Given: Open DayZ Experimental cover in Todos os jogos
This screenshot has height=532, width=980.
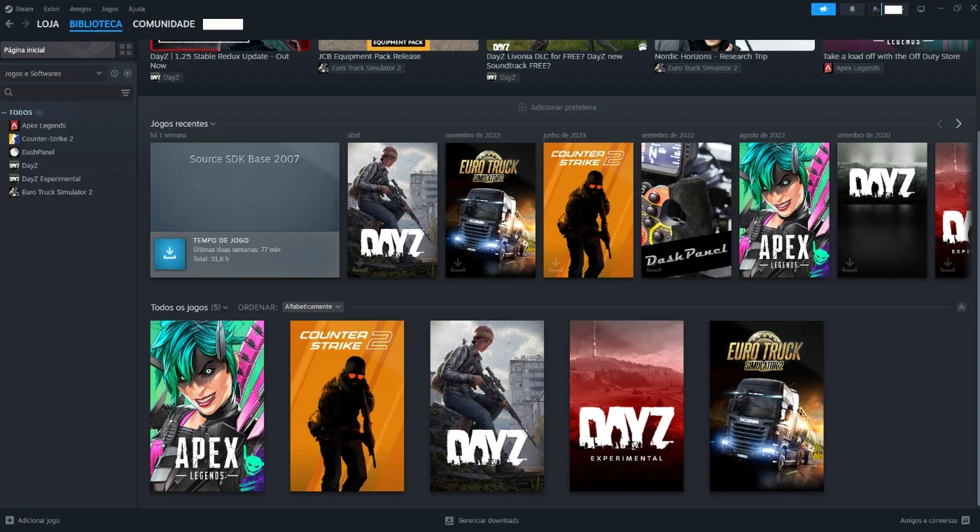Looking at the screenshot, I should (626, 406).
